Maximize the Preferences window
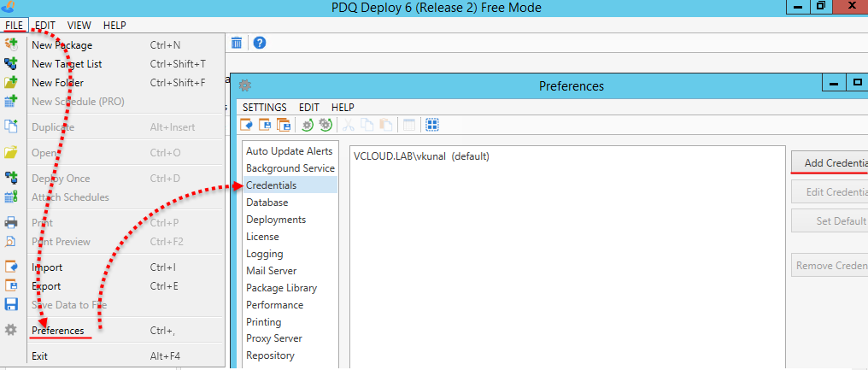Screen dimensions: 868x370 [x=857, y=83]
